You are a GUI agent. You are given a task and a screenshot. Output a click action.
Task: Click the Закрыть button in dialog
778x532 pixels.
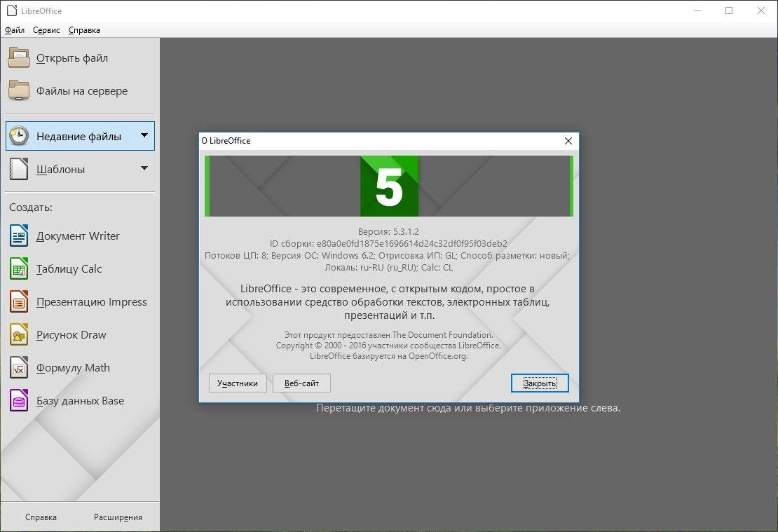coord(540,383)
